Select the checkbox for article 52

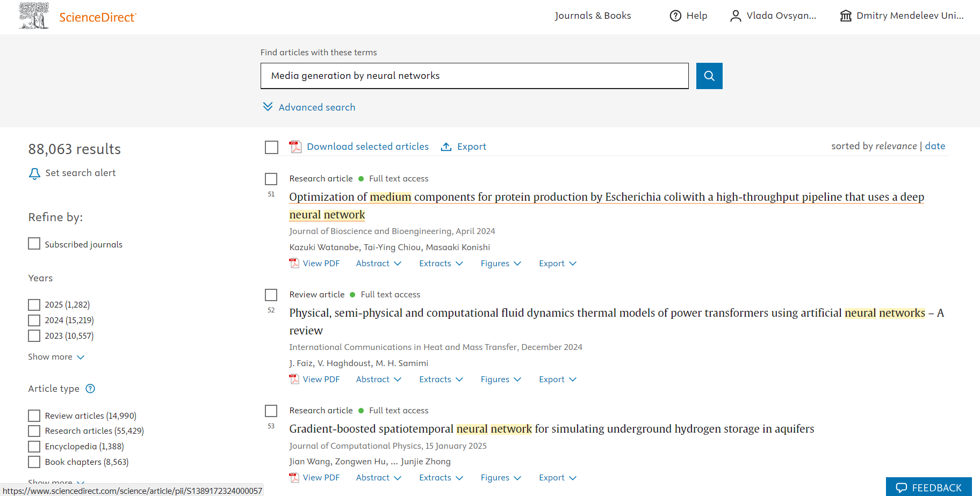tap(271, 295)
